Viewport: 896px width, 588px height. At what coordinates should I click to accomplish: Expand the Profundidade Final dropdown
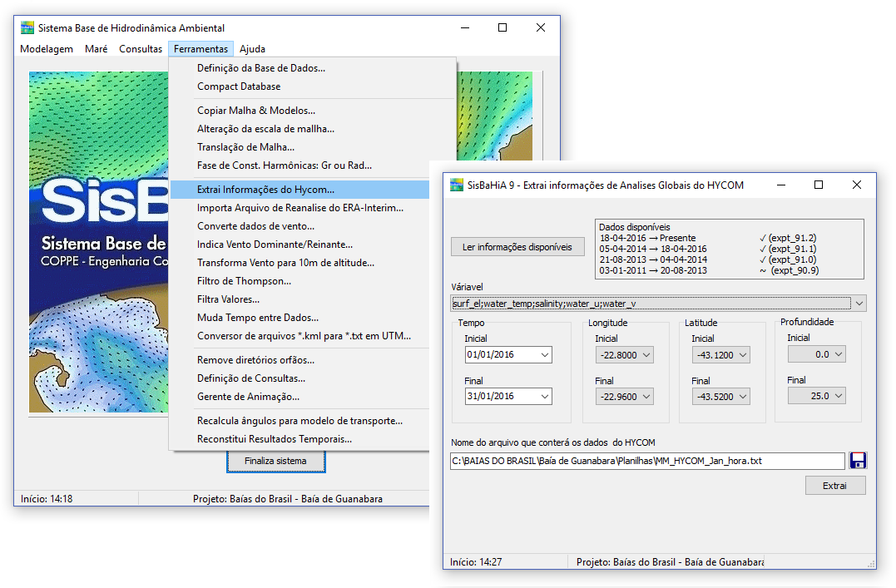pos(839,396)
